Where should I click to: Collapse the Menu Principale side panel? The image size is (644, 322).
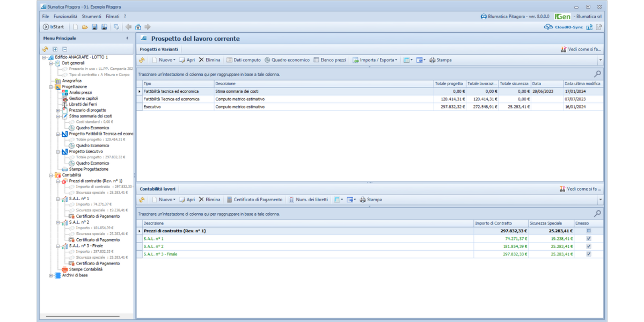click(x=127, y=39)
